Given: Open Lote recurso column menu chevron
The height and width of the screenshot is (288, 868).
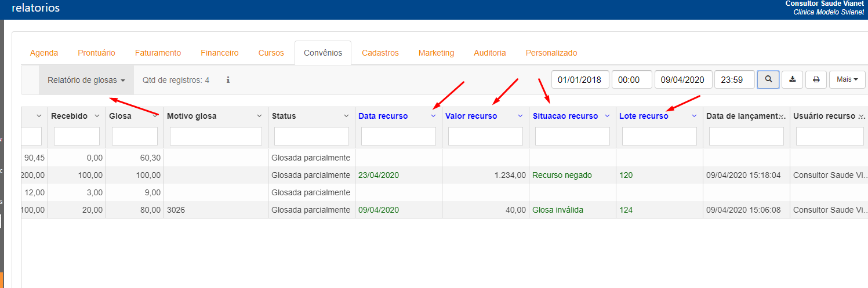Looking at the screenshot, I should pos(694,116).
